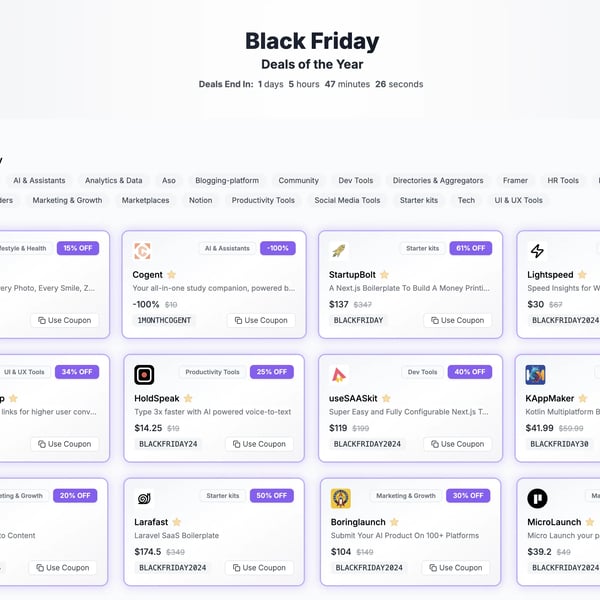Click the star next to HoldSpeak
The width and height of the screenshot is (600, 600).
click(188, 398)
